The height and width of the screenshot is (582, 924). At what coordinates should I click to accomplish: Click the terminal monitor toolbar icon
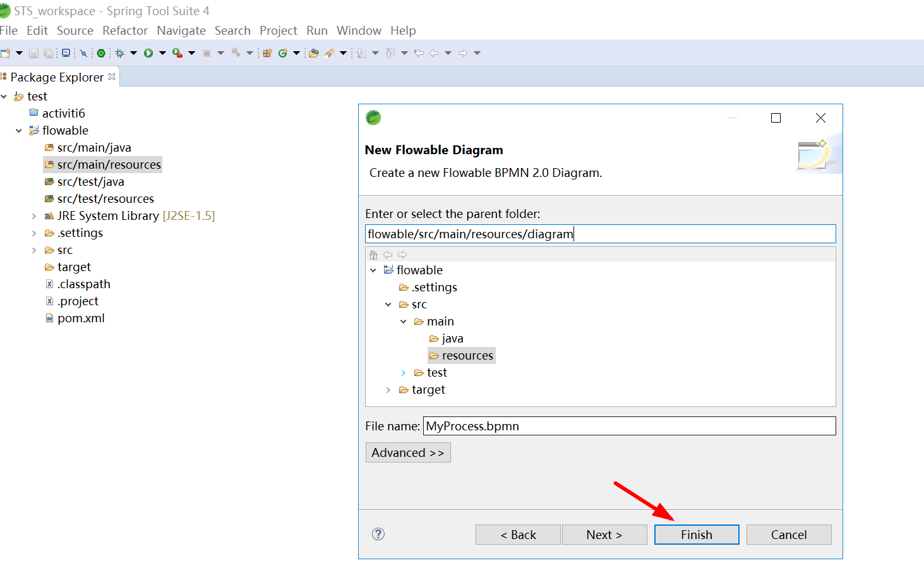[66, 53]
